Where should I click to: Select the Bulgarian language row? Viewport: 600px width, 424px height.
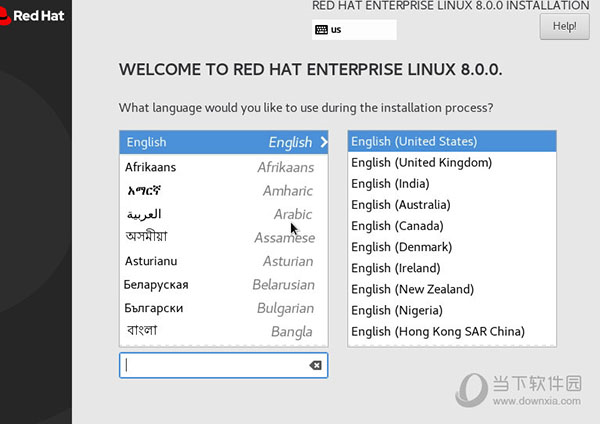pyautogui.click(x=223, y=308)
